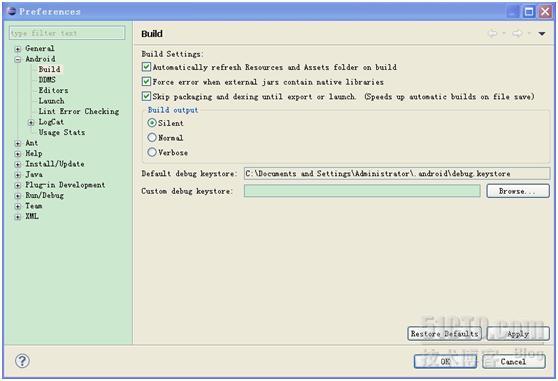Open Editors preference page
This screenshot has height=381, width=558.
pos(53,90)
